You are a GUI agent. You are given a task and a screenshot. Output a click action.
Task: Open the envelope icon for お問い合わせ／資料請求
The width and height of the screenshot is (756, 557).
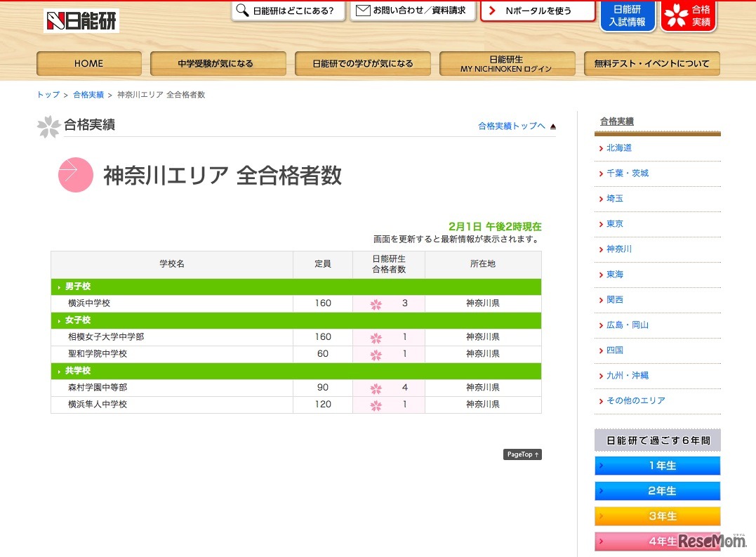point(362,10)
